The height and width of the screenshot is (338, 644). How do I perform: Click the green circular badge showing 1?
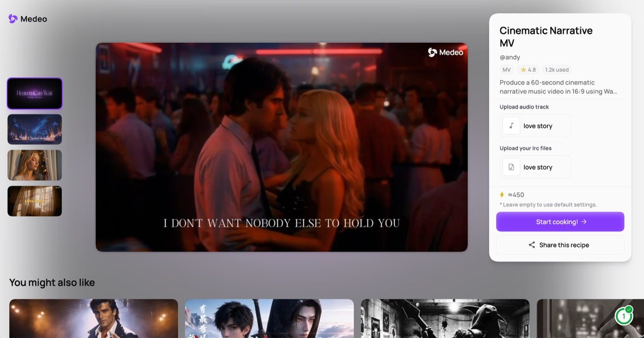624,315
